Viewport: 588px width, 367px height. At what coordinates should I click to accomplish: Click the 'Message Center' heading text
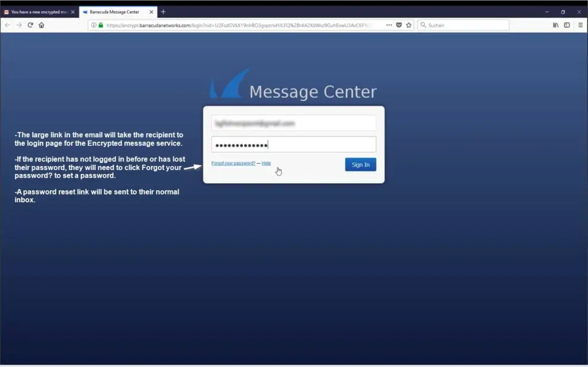(313, 92)
